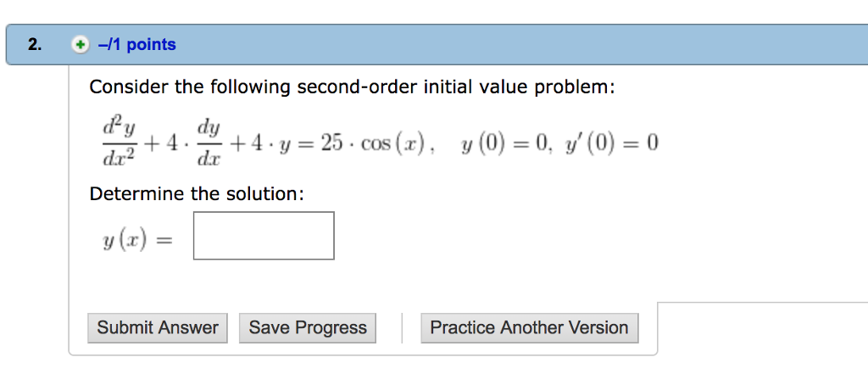Select the question number 2 label

click(34, 46)
